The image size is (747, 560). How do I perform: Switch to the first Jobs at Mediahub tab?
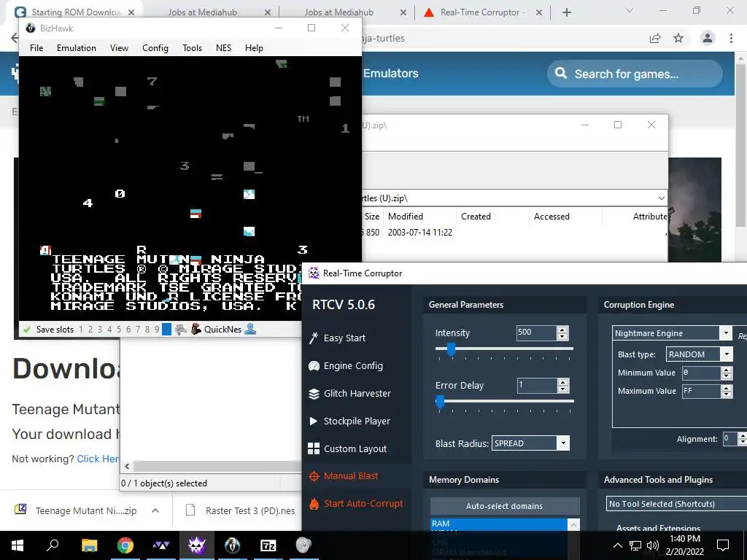click(x=203, y=12)
